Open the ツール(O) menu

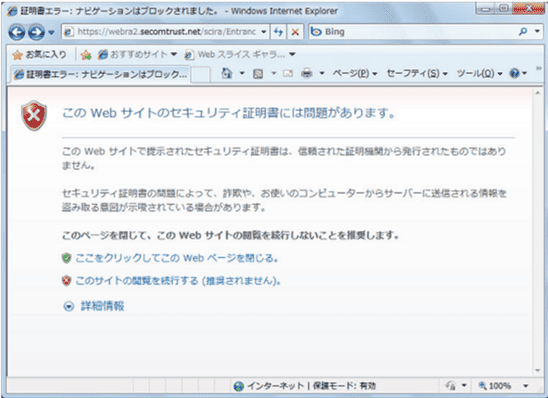pos(480,73)
